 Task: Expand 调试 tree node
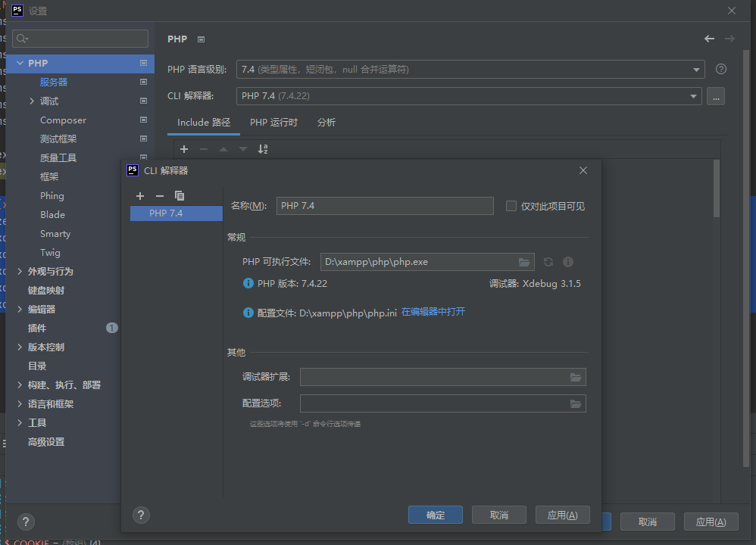click(x=32, y=101)
